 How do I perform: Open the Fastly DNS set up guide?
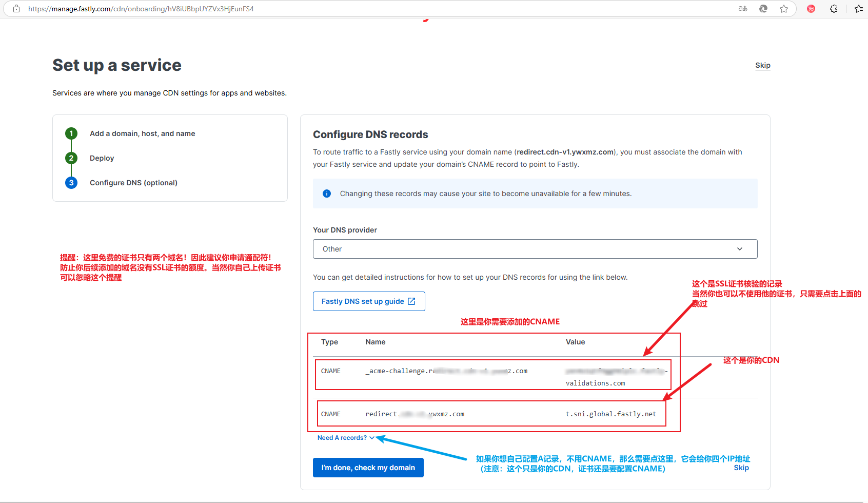369,301
